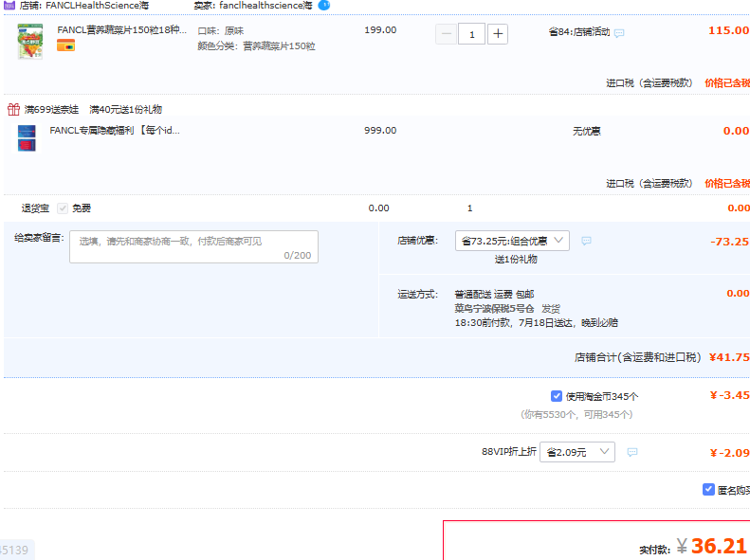The width and height of the screenshot is (750, 560).
Task: Open the comment icon beside 88VIP dropdown
Action: tap(631, 452)
